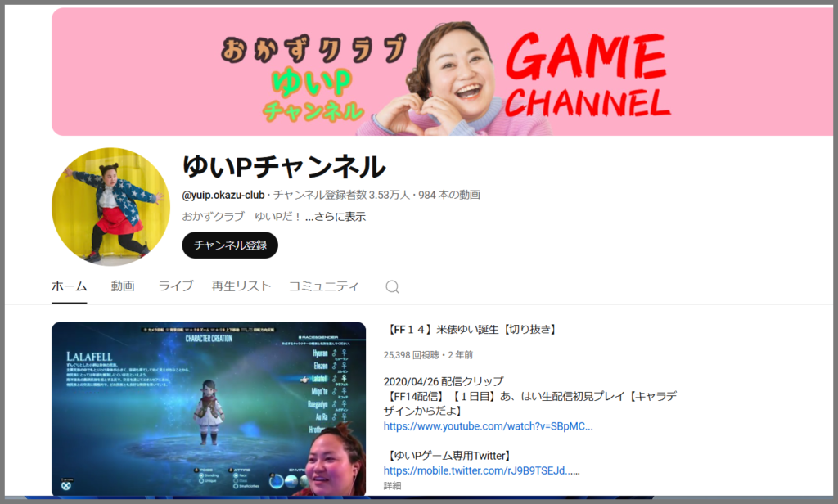Click the 984 本の動画 video count
The width and height of the screenshot is (838, 504).
pyautogui.click(x=449, y=195)
